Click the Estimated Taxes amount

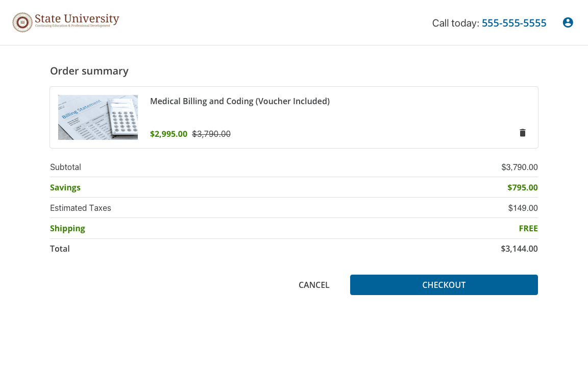523,208
